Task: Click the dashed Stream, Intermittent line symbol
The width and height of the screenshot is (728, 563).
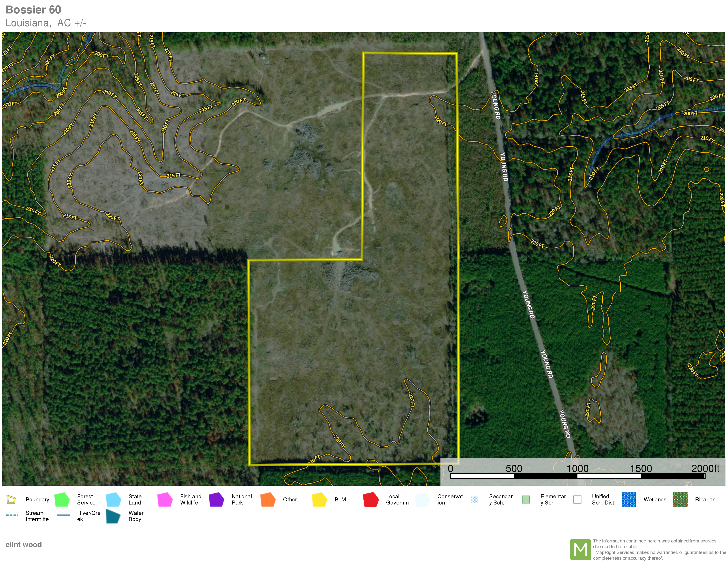Action: click(12, 515)
